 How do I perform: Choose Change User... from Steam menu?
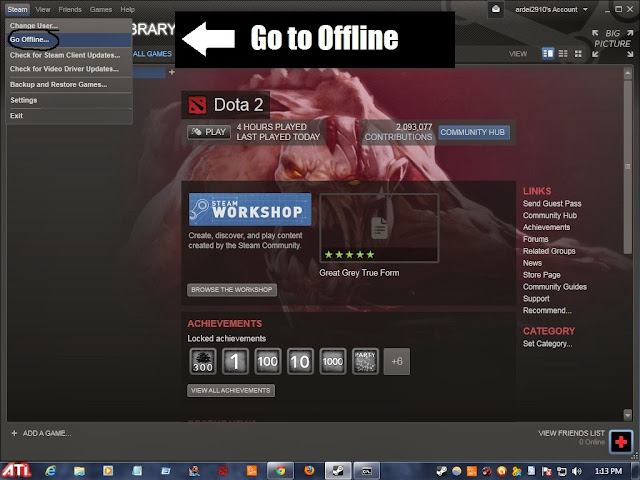(69, 25)
